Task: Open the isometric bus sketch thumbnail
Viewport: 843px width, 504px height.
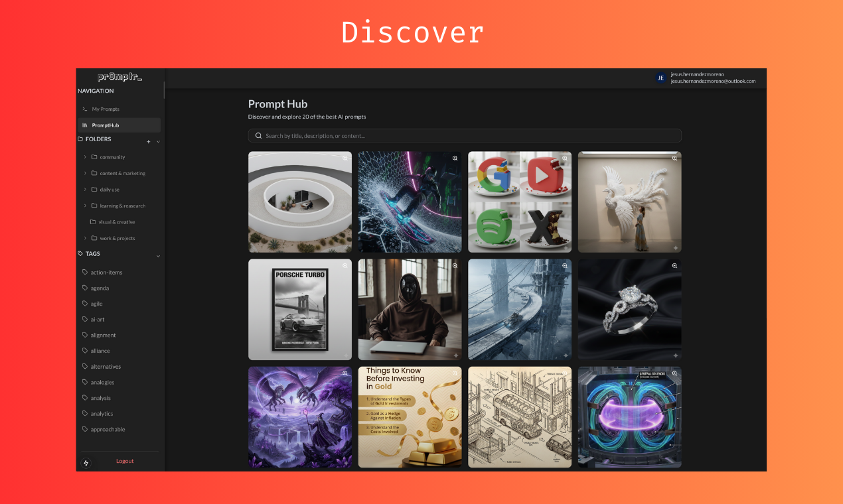Action: click(520, 417)
